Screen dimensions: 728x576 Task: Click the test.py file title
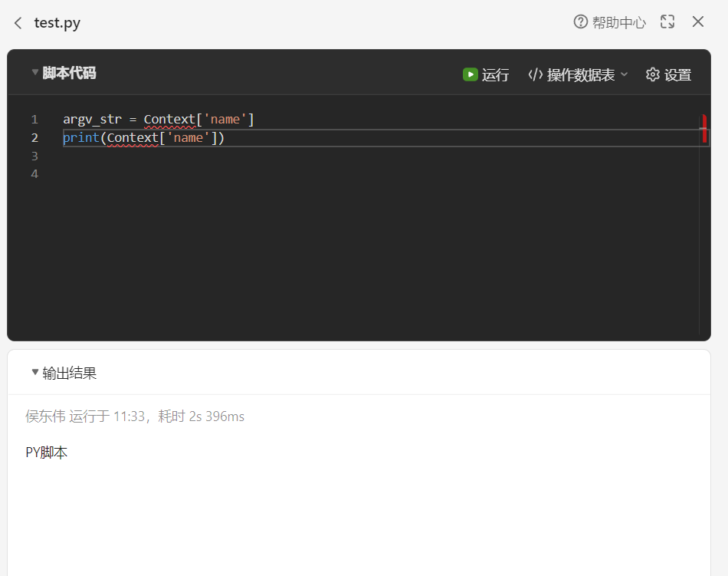click(57, 23)
